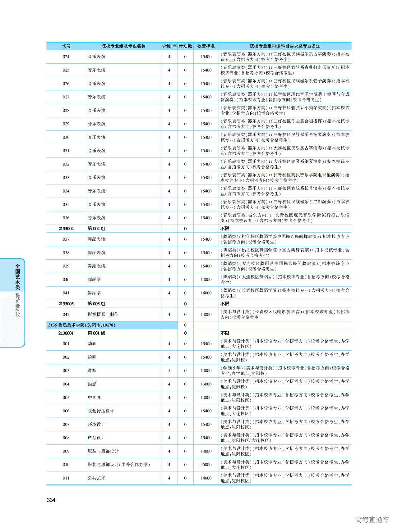Select the 45000 fee cell
This screenshot has width=398, height=532.
pyautogui.click(x=206, y=465)
